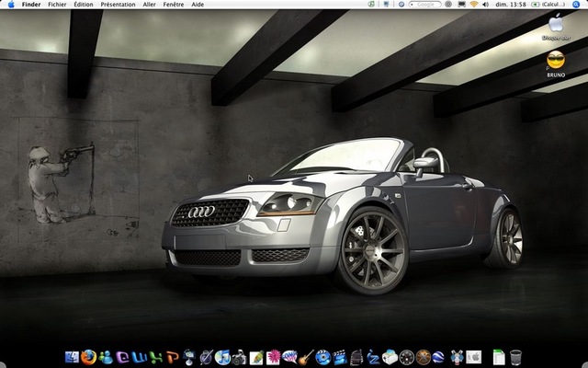Click the dim. 13:58 clock
This screenshot has height=368, width=588.
tap(511, 5)
